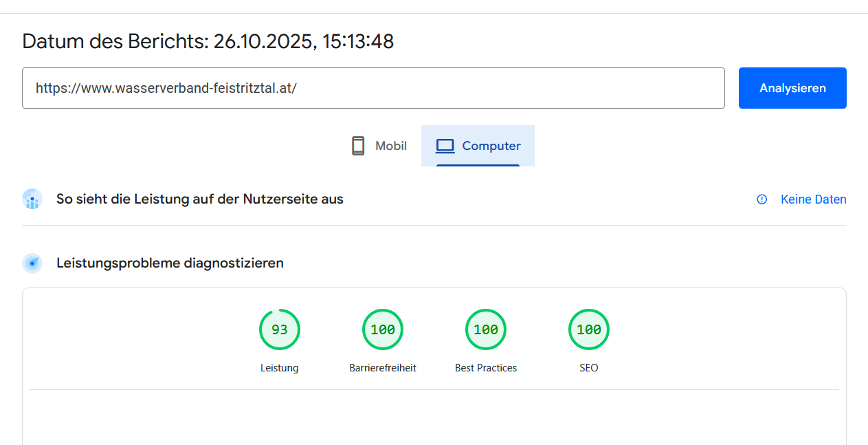The height and width of the screenshot is (445, 868).
Task: Click the info icon beside Keine Daten
Action: coord(761,199)
